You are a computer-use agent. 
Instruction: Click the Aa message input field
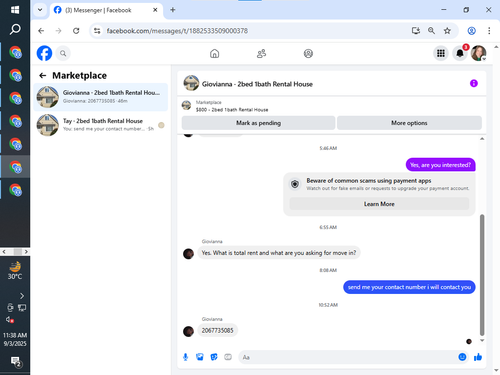click(x=348, y=357)
